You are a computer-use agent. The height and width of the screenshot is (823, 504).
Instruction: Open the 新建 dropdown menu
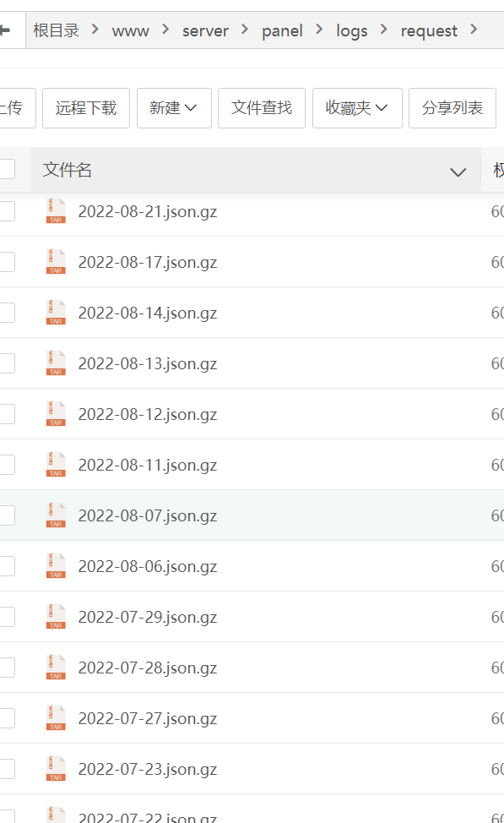pyautogui.click(x=174, y=108)
